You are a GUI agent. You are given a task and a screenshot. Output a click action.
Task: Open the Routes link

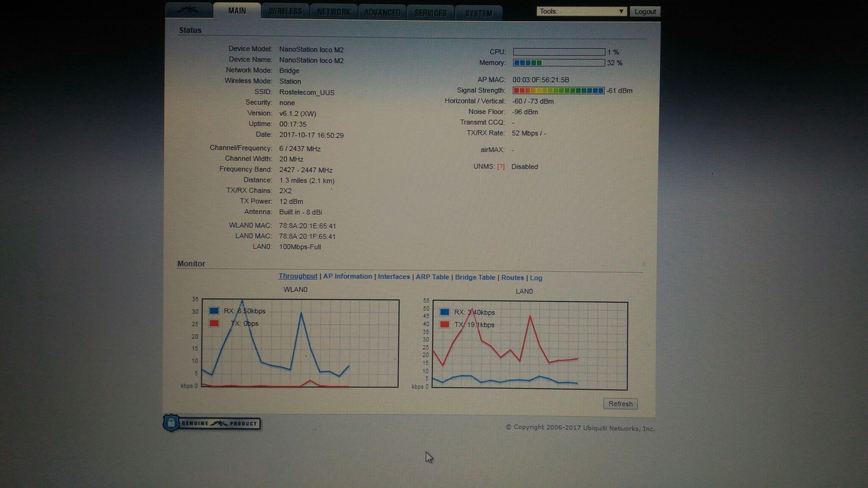coord(513,277)
